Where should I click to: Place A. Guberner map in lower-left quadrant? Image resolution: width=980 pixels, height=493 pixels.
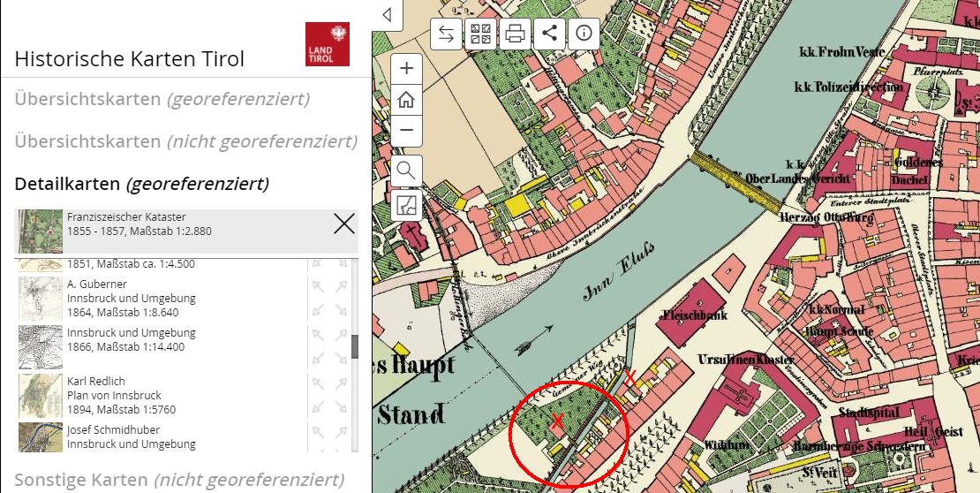coord(320,310)
